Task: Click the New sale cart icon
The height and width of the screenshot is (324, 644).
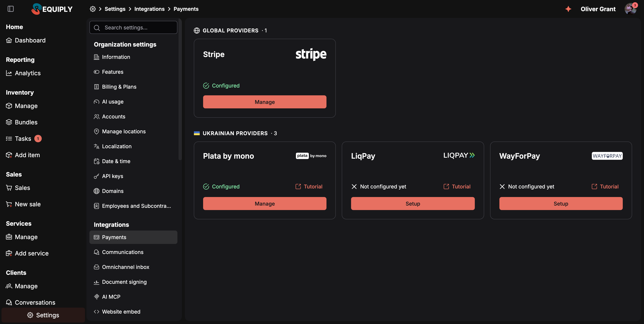Action: point(9,204)
